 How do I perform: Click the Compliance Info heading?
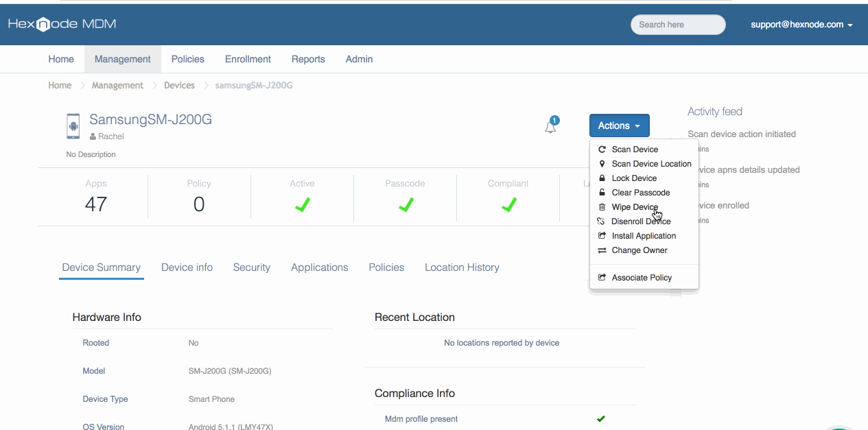[414, 394]
